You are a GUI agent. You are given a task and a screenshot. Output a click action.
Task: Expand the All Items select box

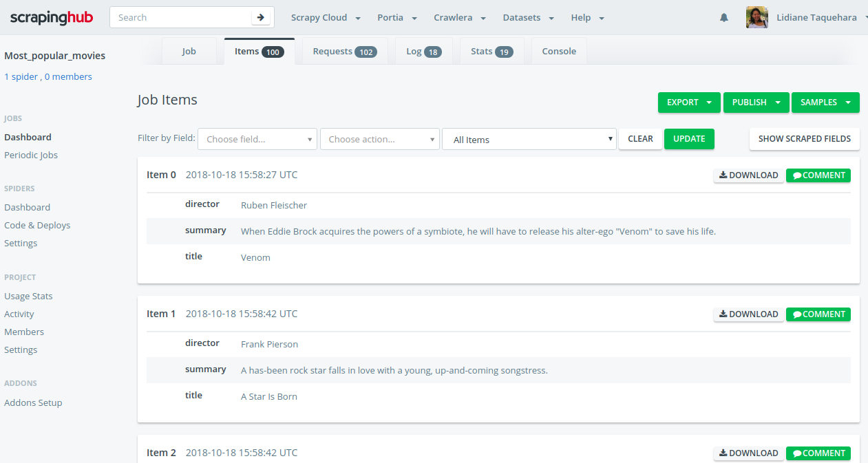point(529,139)
